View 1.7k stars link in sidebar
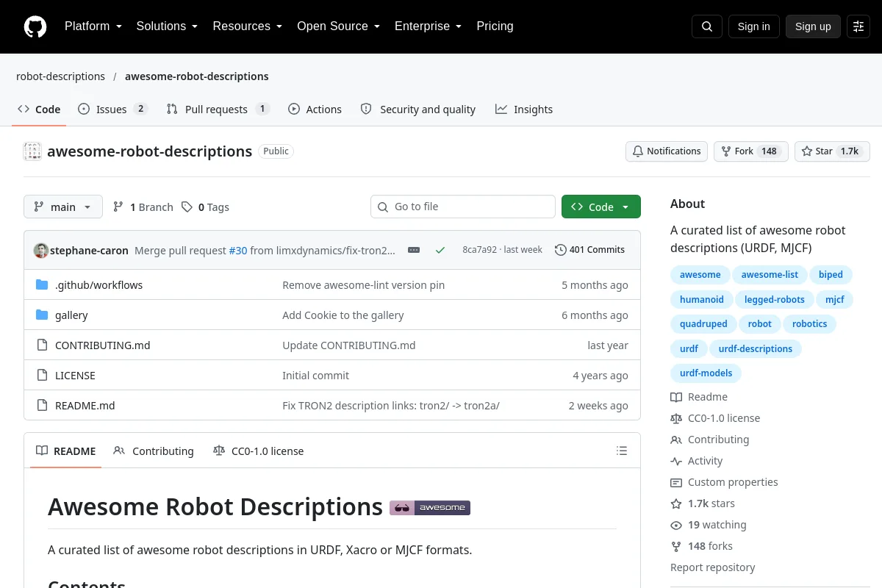 click(703, 503)
